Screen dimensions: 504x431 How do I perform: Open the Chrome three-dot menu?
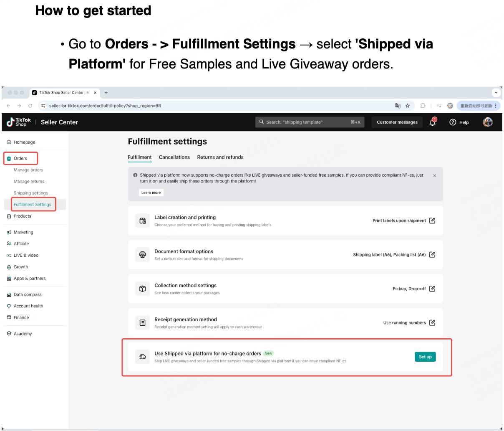(496, 106)
